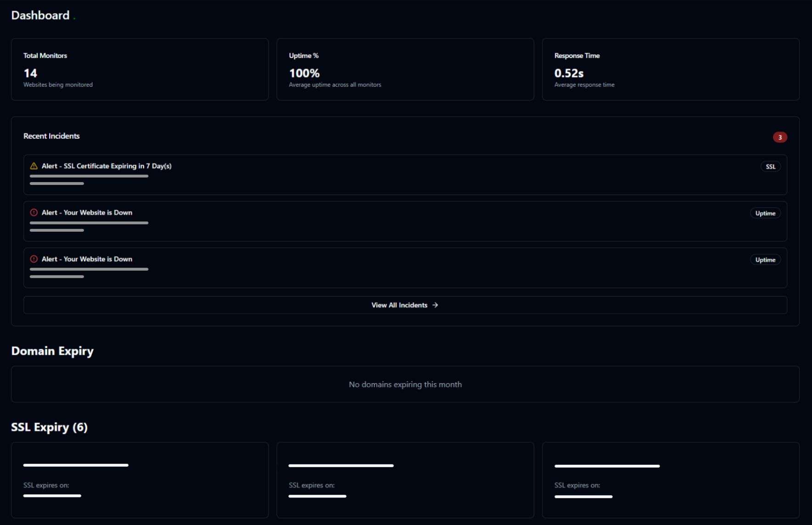This screenshot has height=525, width=812.
Task: Open the Total Monitors card
Action: (140, 69)
